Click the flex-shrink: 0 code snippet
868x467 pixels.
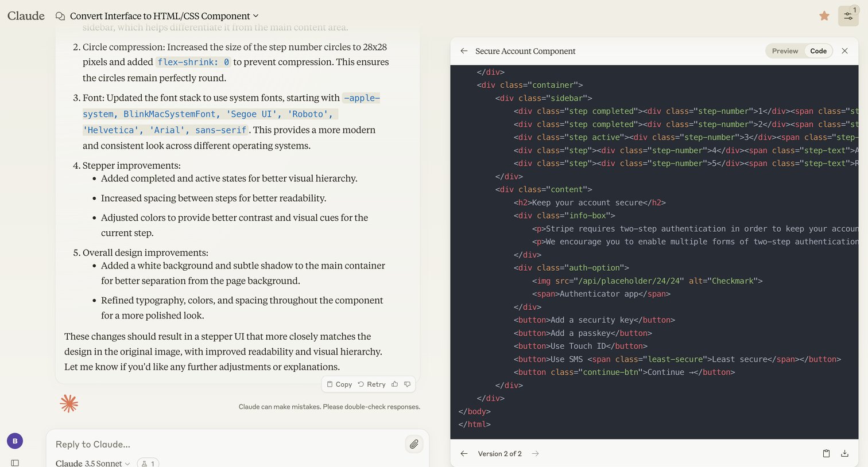tap(193, 62)
